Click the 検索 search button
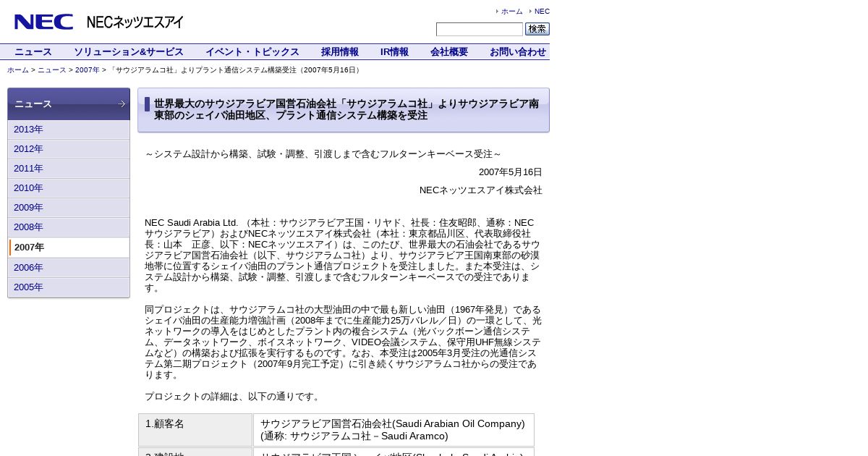 pyautogui.click(x=537, y=29)
